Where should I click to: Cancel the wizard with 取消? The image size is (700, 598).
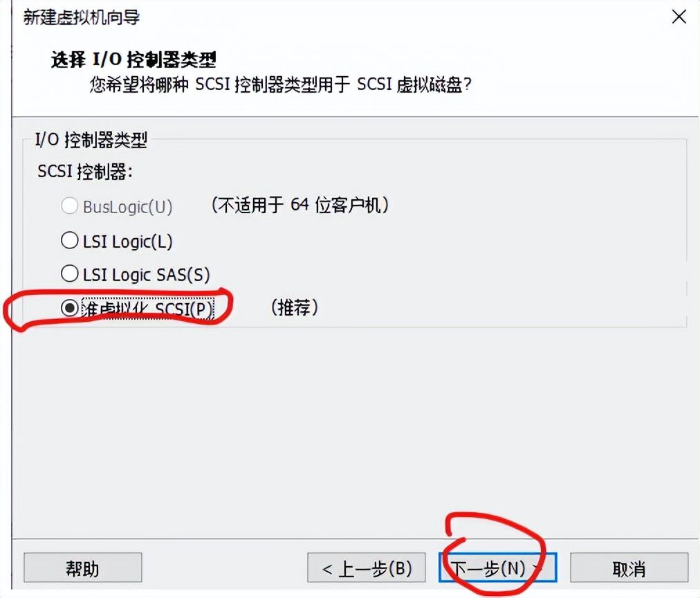pyautogui.click(x=629, y=568)
